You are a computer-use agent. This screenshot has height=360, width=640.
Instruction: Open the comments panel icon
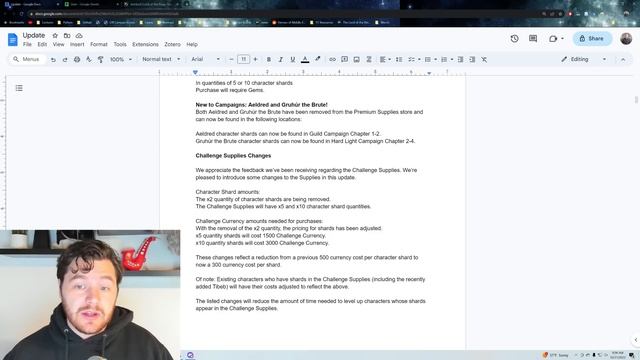533,38
